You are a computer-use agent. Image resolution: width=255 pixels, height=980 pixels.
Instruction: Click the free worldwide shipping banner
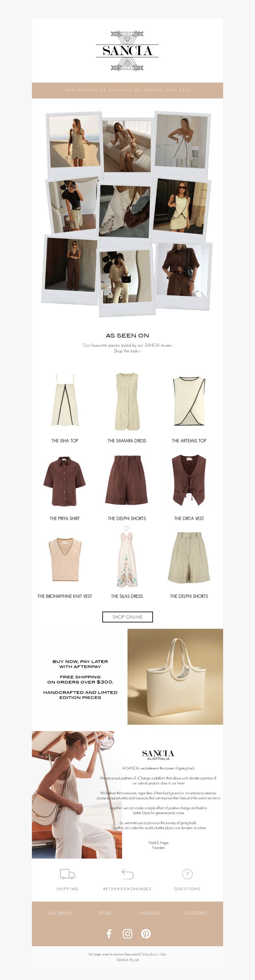[x=127, y=90]
